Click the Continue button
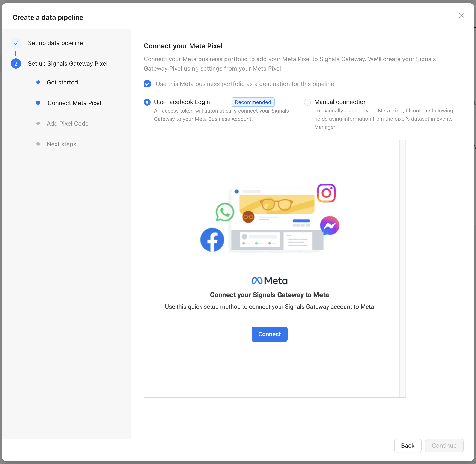Screen dimensions: 476x464 tap(444, 446)
